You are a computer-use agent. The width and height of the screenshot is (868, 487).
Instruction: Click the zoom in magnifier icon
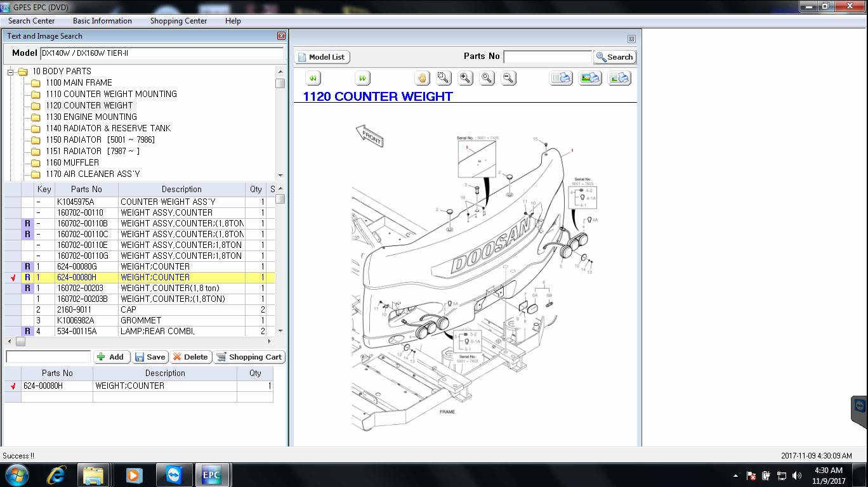(465, 78)
